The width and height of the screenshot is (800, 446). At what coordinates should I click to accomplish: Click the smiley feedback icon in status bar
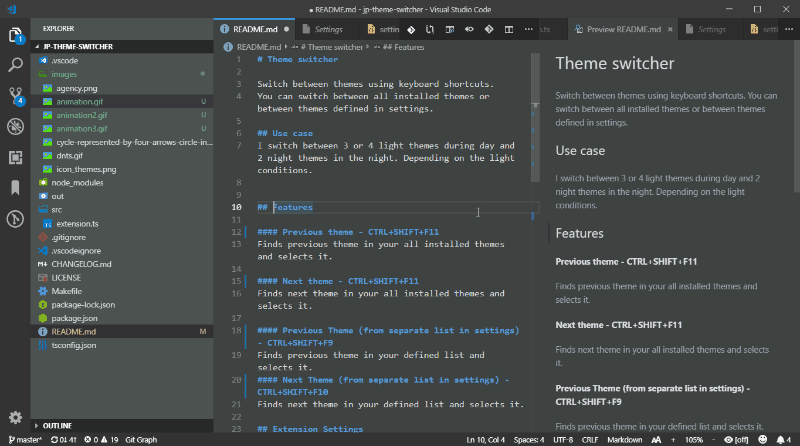click(x=763, y=440)
